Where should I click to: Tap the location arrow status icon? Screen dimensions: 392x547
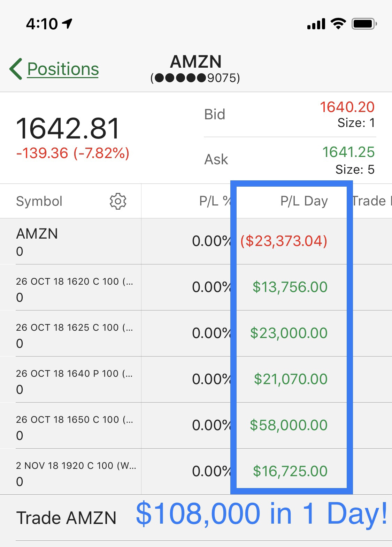tap(67, 23)
